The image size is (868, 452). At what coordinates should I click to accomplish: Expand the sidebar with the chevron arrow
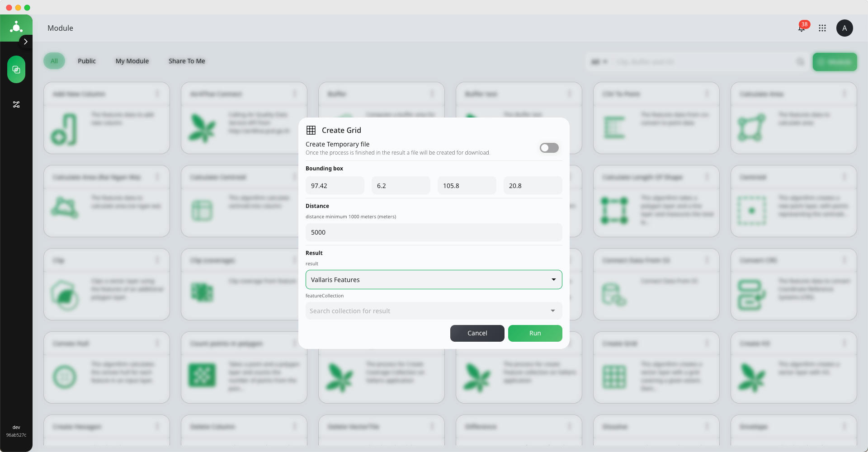coord(26,42)
